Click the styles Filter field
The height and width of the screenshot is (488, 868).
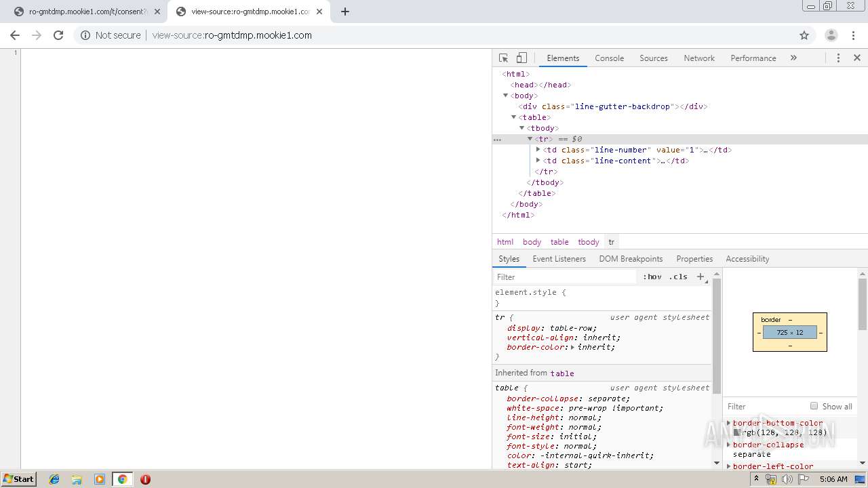[566, 277]
